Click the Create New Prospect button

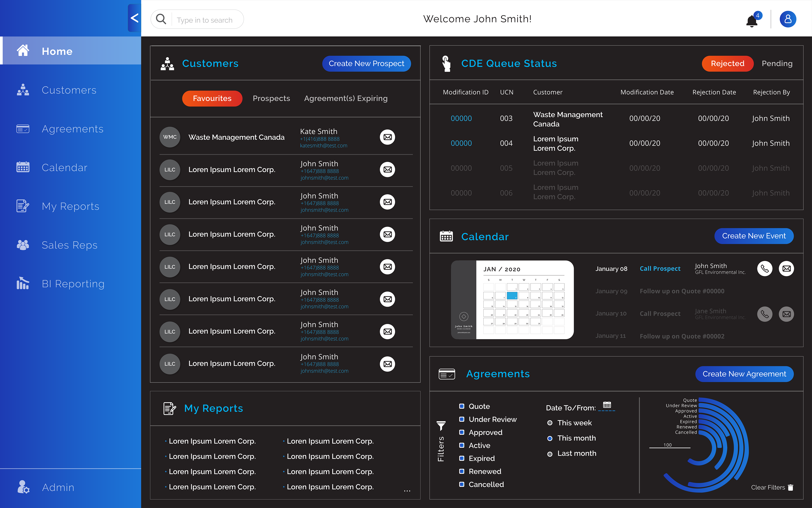click(x=366, y=63)
